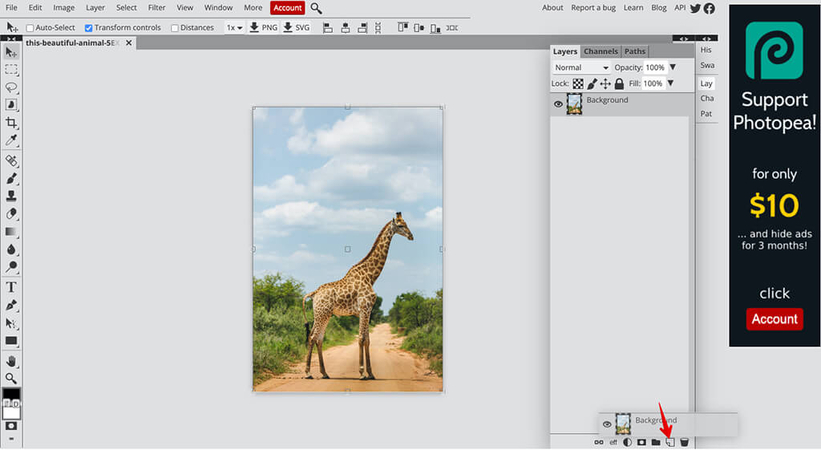821x450 pixels.
Task: Open the 1x export scale dropdown
Action: tap(234, 28)
